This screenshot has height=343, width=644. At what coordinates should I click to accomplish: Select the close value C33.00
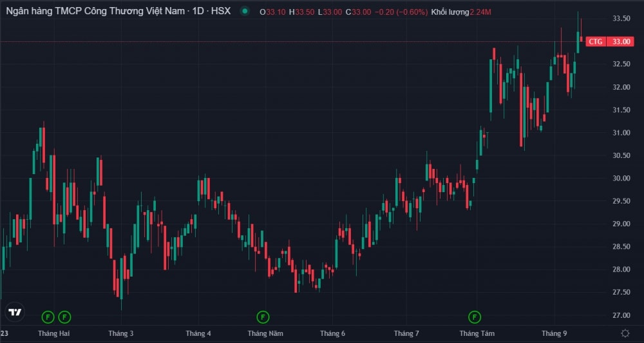(357, 12)
